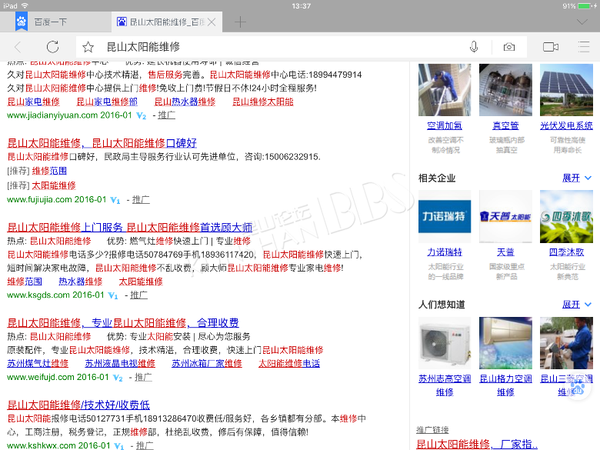Tap the Wi-Fi status icon
Viewport: 600px width, 450px height.
click(25, 6)
